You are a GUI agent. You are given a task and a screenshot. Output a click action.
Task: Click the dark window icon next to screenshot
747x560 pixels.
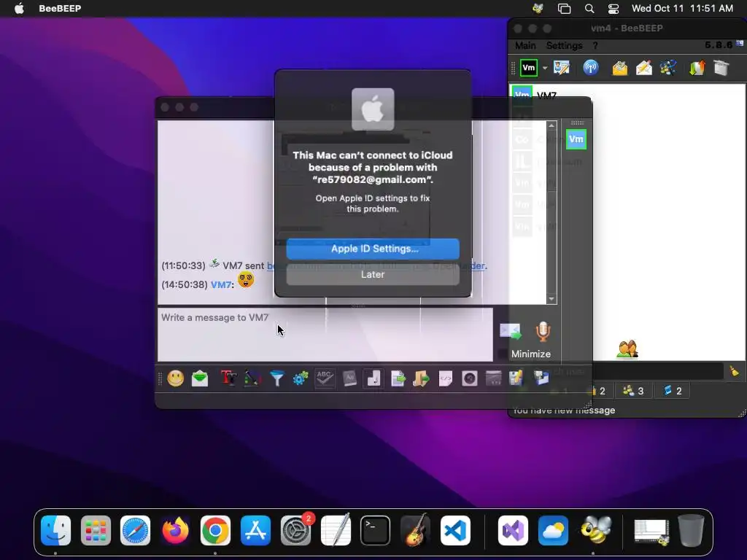494,378
